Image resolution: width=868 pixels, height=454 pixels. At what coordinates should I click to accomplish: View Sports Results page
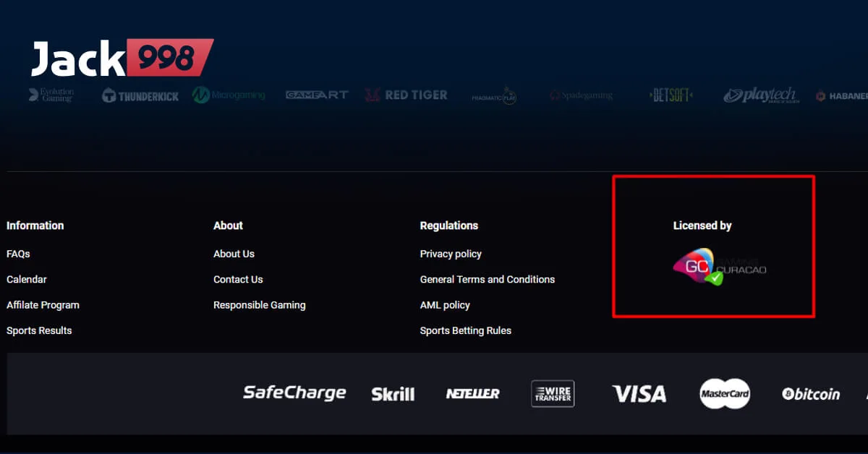(39, 330)
